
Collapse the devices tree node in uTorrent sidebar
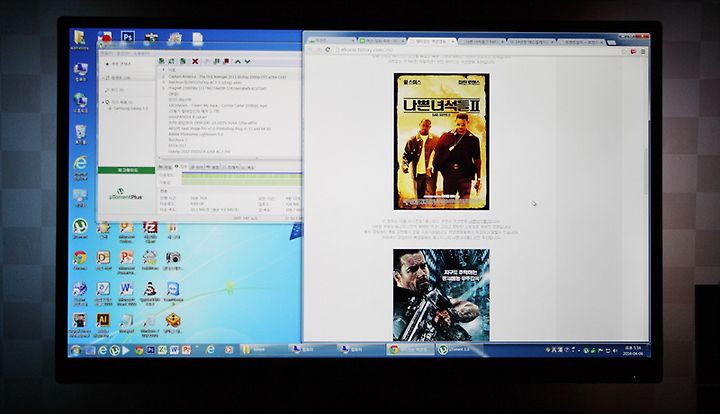click(x=103, y=102)
